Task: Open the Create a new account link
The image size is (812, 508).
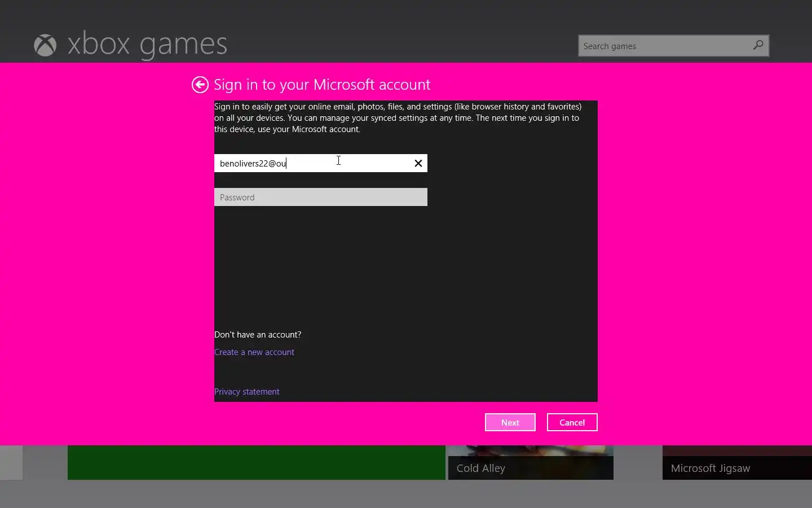Action: pyautogui.click(x=254, y=352)
